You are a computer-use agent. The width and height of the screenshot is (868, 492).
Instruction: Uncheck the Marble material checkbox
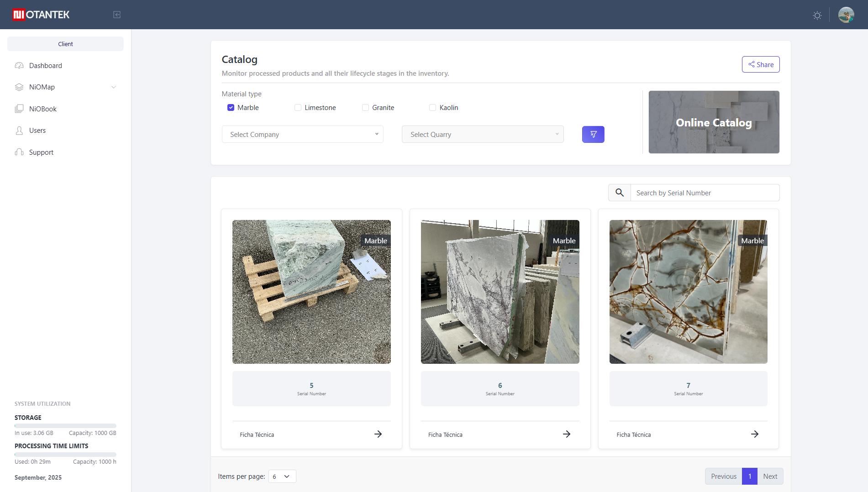tap(231, 108)
